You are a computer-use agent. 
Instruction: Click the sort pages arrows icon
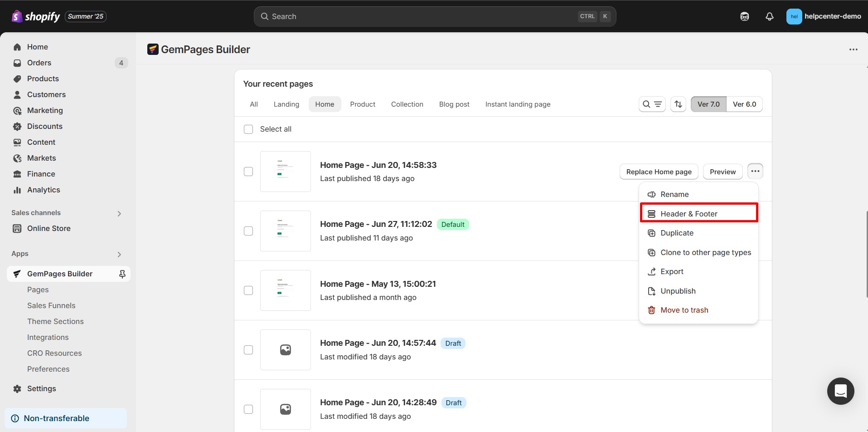tap(678, 104)
